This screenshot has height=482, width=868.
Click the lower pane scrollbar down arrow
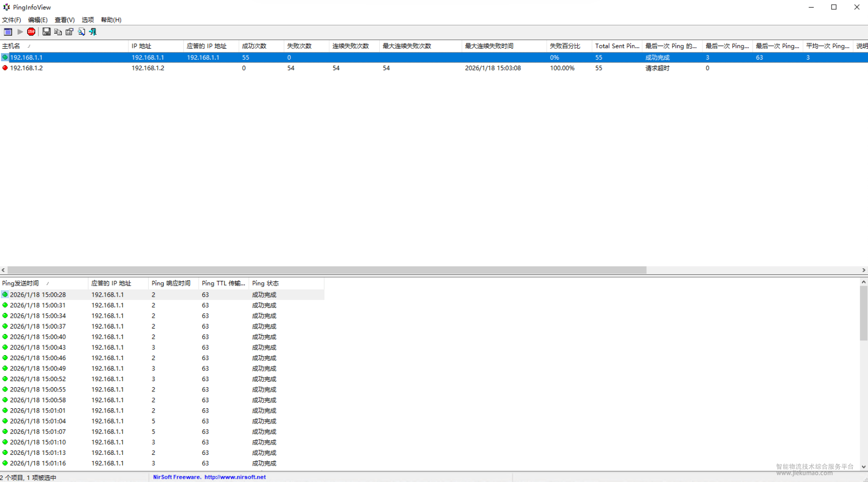point(864,467)
